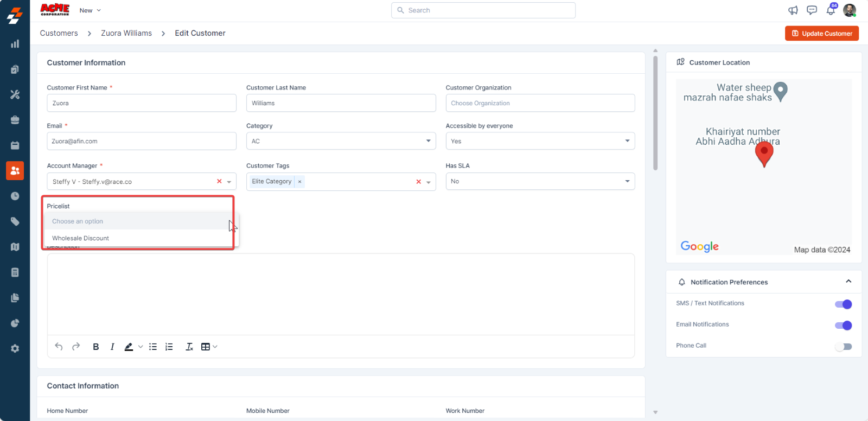Open the notifications bell
868x421 pixels.
pos(831,10)
